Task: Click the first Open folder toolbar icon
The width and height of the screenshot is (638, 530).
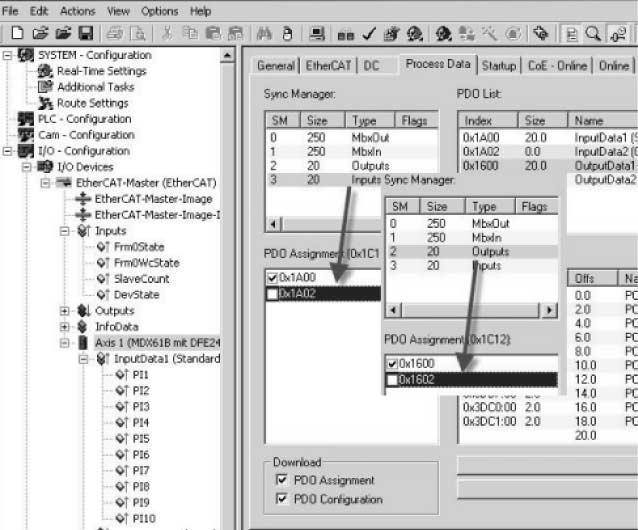Action: 40,33
